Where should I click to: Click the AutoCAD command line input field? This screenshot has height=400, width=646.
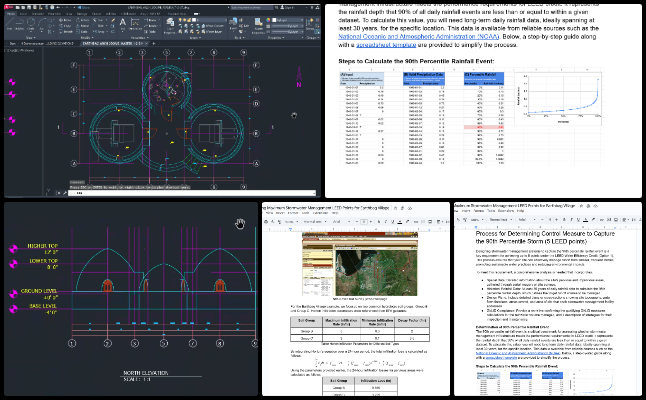point(192,193)
